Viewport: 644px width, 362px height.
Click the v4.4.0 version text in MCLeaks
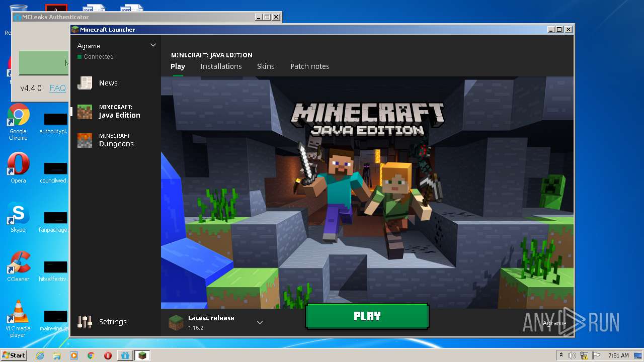pyautogui.click(x=31, y=88)
